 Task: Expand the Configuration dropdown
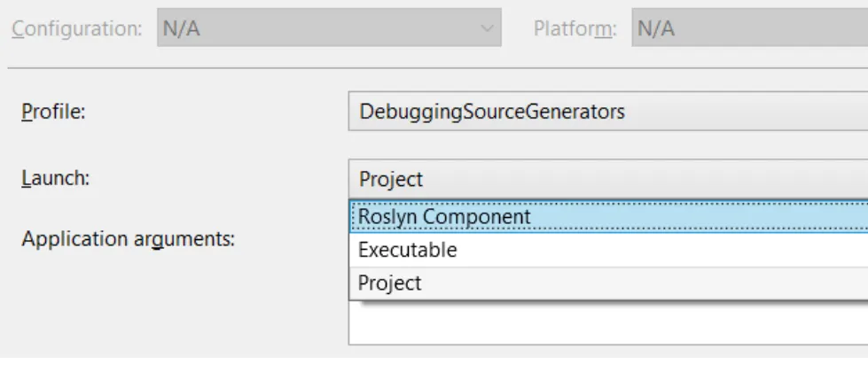[x=328, y=27]
